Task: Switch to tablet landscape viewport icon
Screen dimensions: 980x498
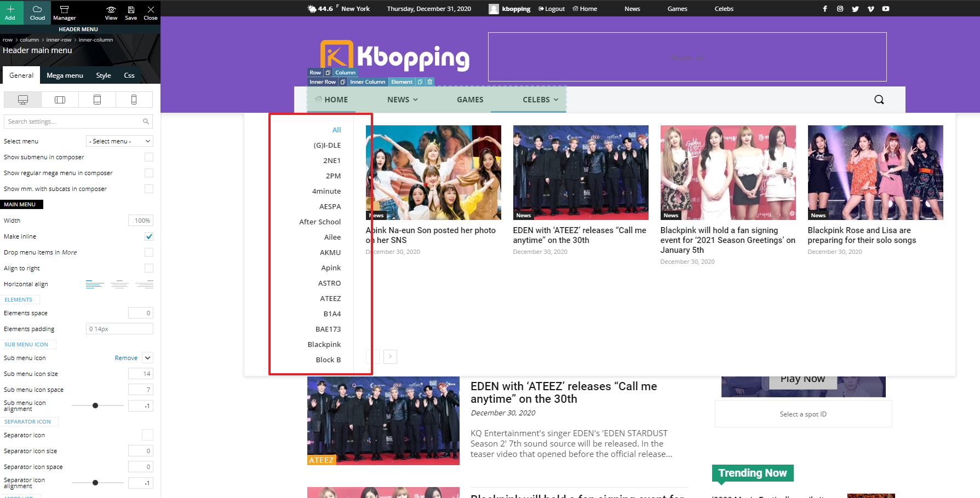Action: click(60, 100)
